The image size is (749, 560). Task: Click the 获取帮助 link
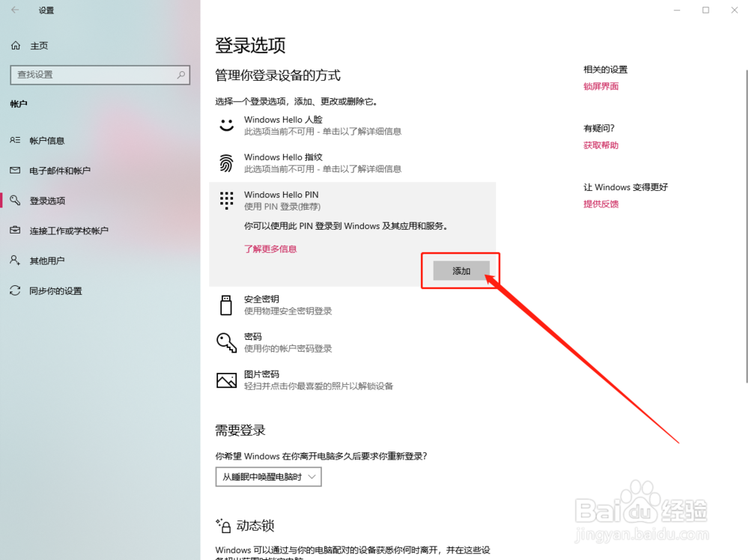point(601,145)
